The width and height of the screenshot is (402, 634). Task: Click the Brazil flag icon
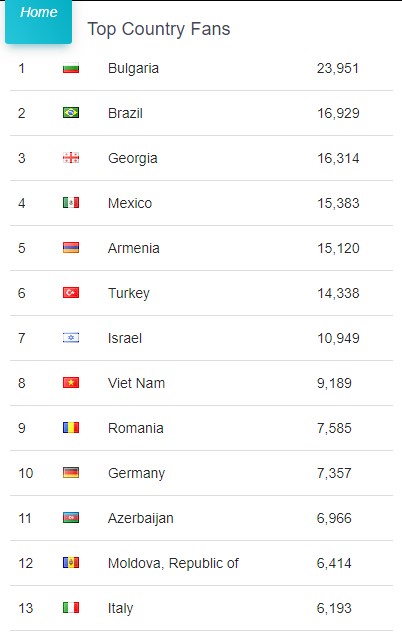click(x=71, y=113)
